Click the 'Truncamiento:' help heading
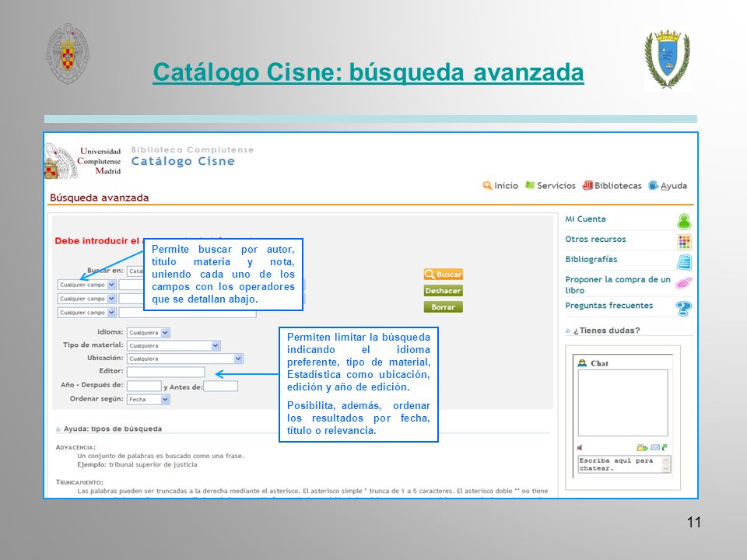Screen dimensions: 747x560 click(79, 482)
